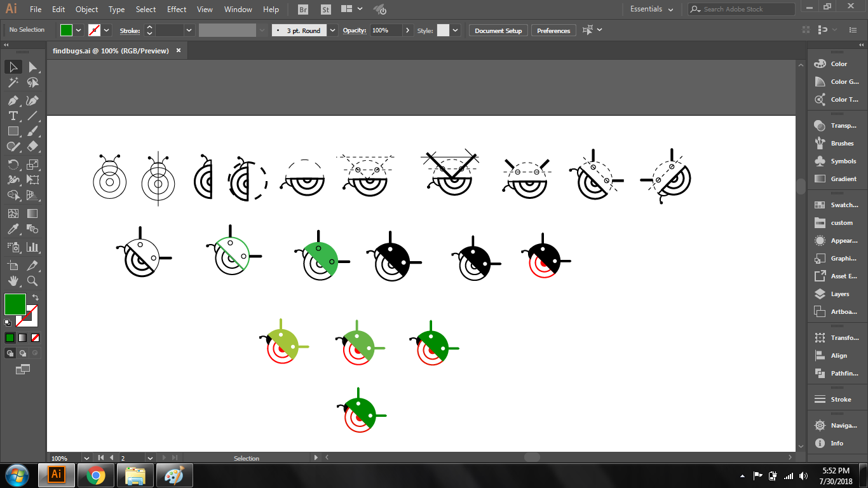This screenshot has height=488, width=868.
Task: Go to the previous artboard
Action: point(112,457)
